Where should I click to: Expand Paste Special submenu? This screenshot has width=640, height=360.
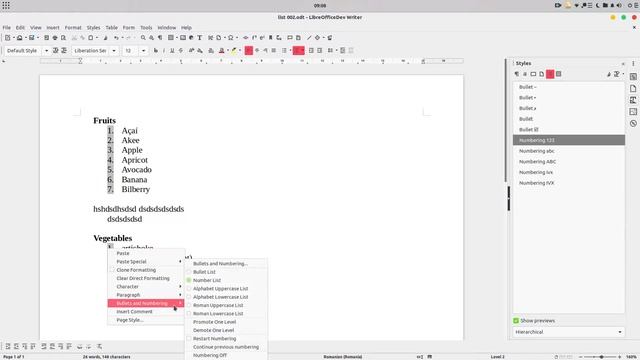click(146, 262)
